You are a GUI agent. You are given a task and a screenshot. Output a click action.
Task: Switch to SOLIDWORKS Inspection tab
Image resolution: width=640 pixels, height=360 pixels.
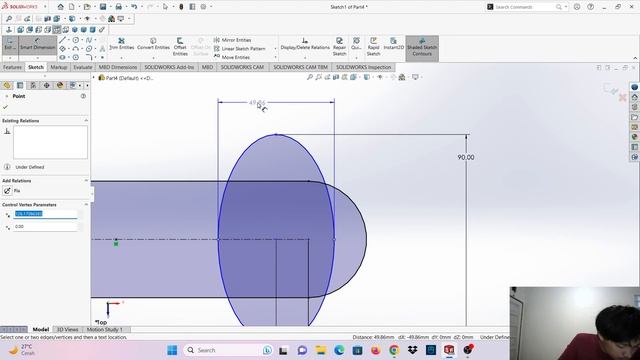pos(363,67)
